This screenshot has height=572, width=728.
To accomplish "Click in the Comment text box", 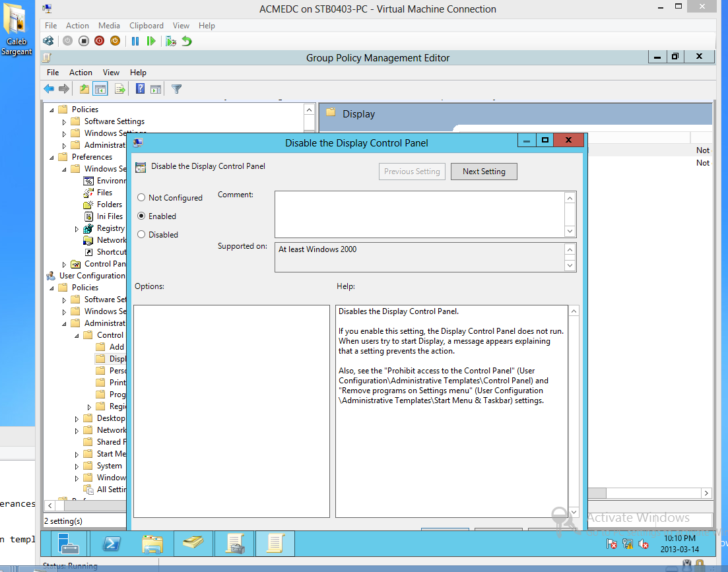I will [419, 214].
